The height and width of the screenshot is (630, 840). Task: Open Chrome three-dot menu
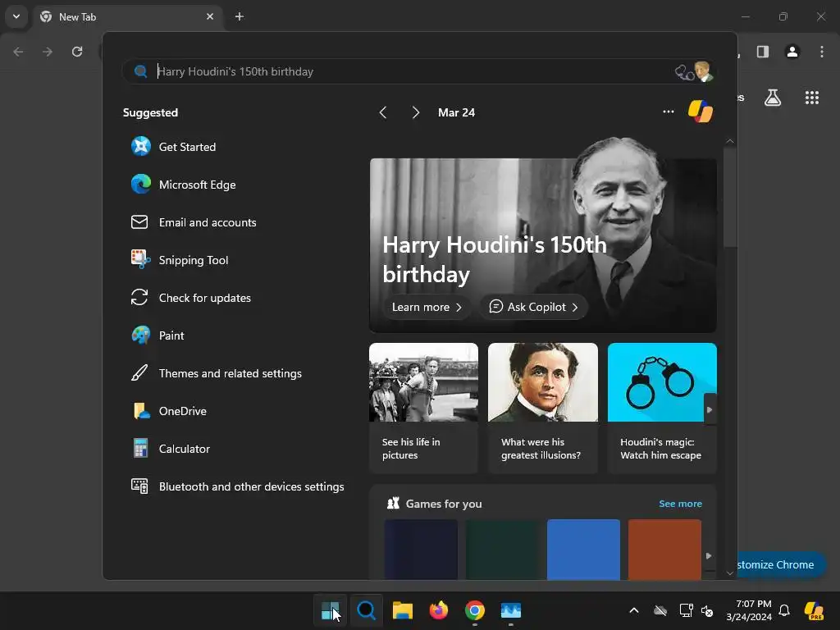click(822, 52)
